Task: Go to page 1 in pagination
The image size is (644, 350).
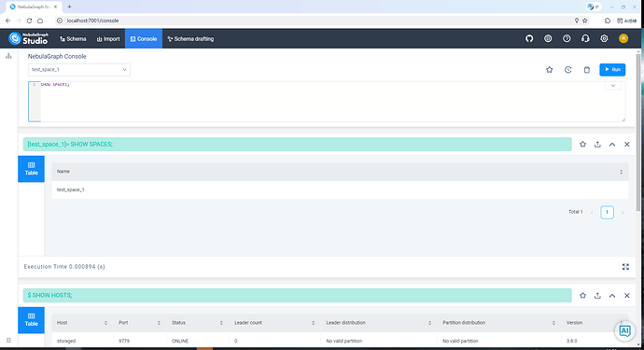Action: point(607,212)
